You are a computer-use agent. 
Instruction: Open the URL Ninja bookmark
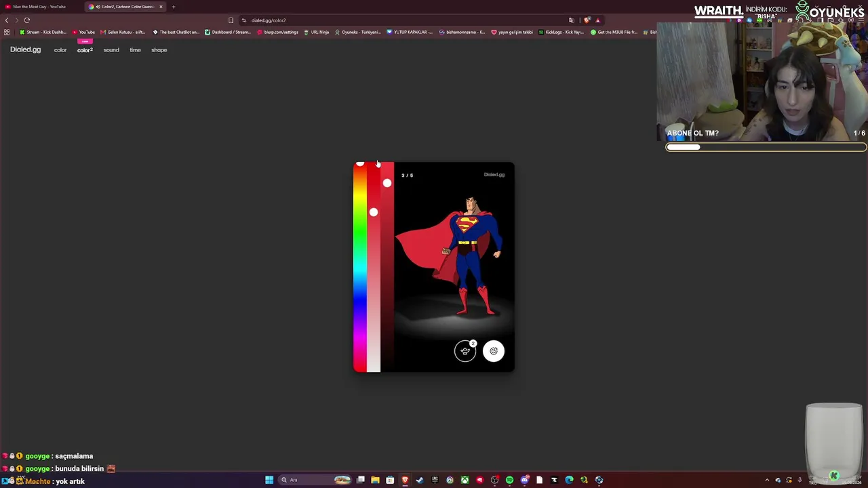pyautogui.click(x=317, y=32)
